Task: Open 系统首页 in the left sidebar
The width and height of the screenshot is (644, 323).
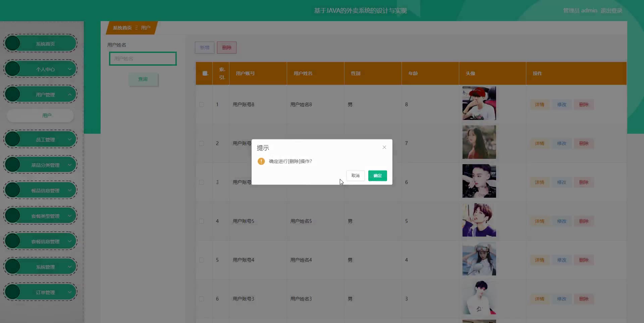Action: pos(40,44)
